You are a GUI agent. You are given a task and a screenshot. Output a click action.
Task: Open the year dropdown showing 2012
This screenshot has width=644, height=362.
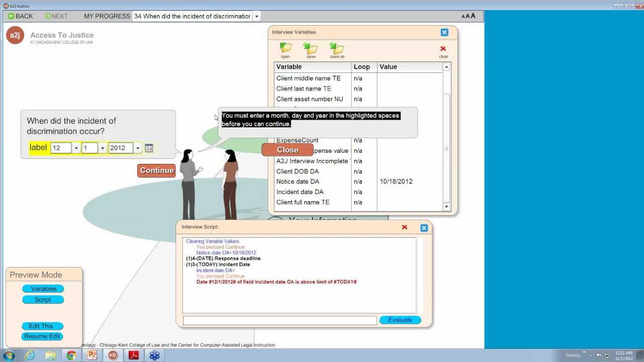coord(138,148)
